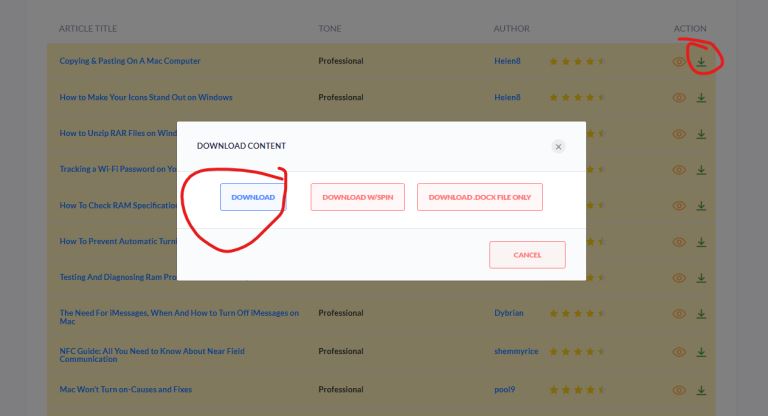View author shemmyrice profile
Viewport: 768px width, 416px height.
point(516,351)
